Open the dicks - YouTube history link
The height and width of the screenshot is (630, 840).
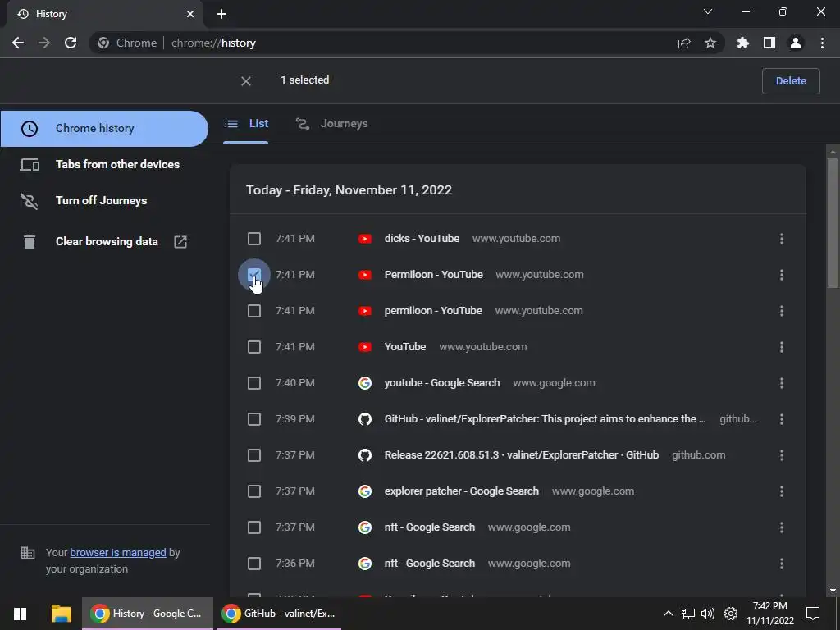[x=422, y=239]
